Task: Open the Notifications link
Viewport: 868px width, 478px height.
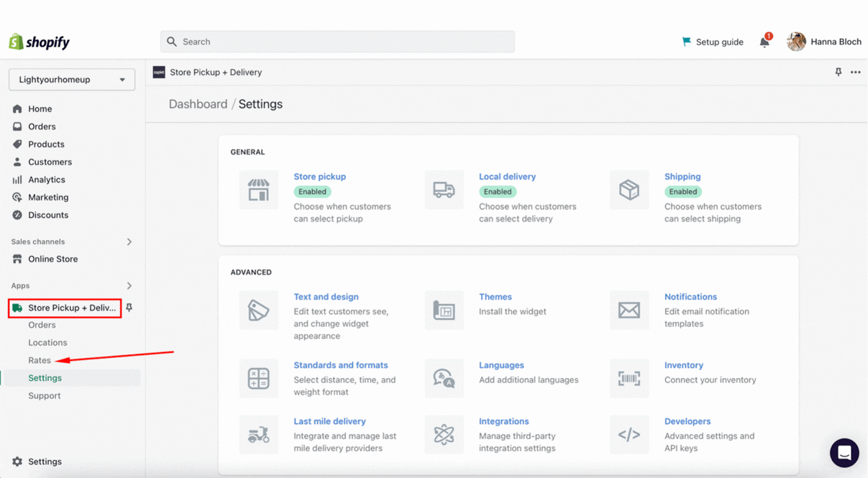Action: (x=691, y=297)
